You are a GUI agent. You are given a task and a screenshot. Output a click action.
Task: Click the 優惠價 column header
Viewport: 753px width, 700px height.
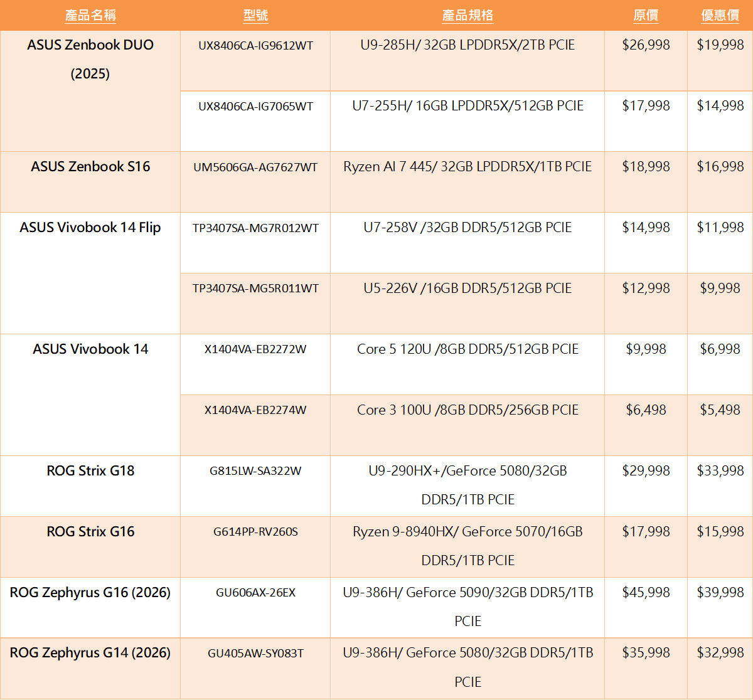720,15
